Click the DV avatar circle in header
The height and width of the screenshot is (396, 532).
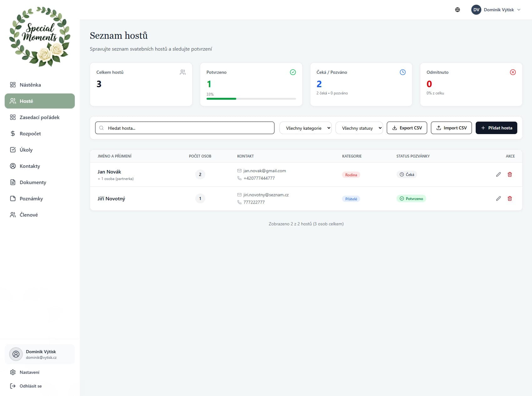[x=476, y=10]
